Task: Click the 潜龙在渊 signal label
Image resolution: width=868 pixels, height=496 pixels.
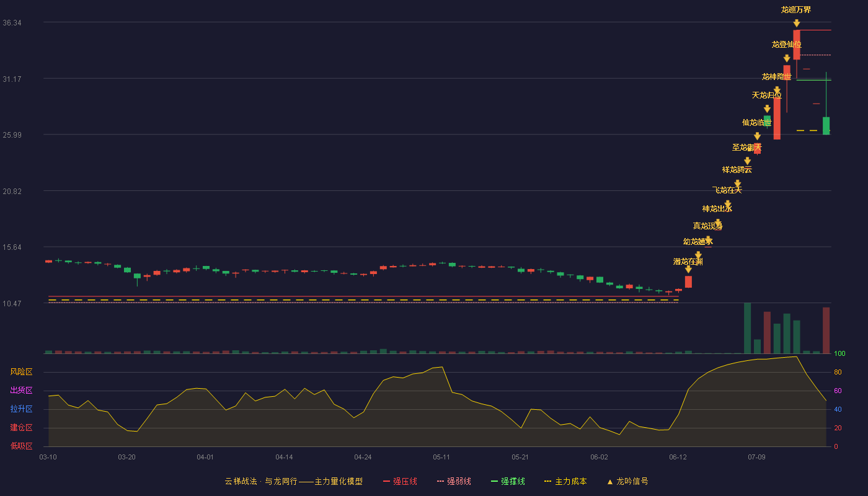Action: click(688, 262)
